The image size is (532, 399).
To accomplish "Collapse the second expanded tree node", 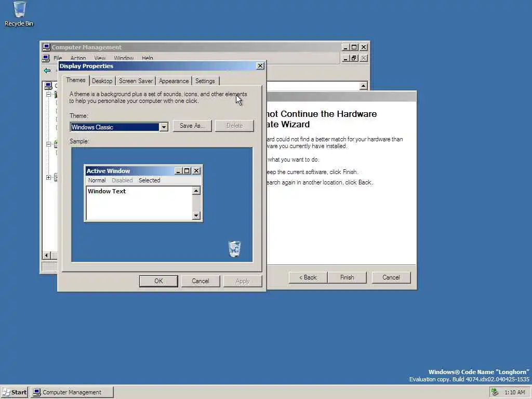I will point(48,144).
